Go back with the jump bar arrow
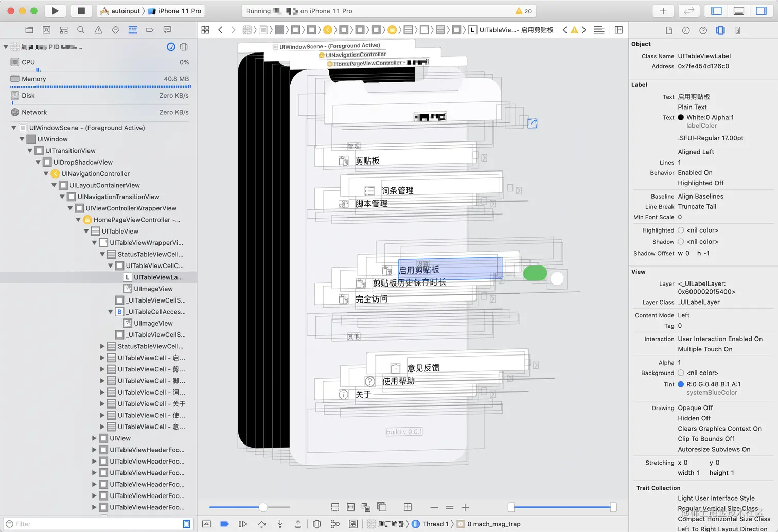Image resolution: width=778 pixels, height=532 pixels. 220,30
